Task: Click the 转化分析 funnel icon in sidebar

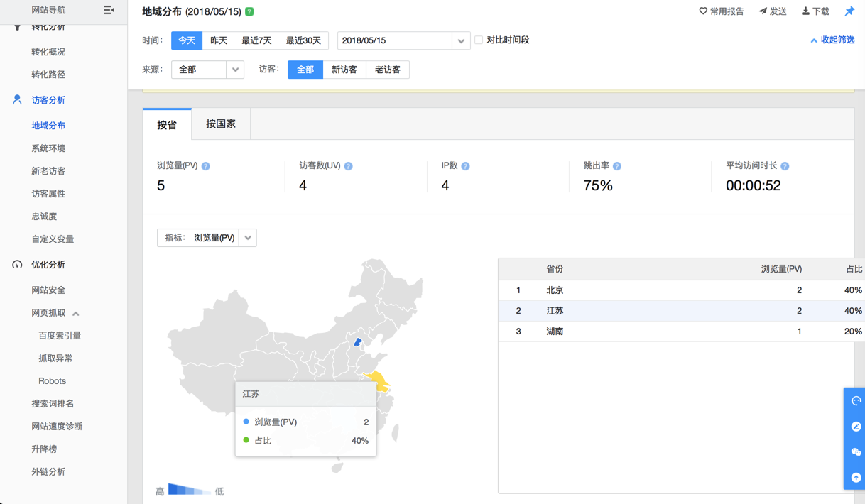Action: pyautogui.click(x=17, y=27)
